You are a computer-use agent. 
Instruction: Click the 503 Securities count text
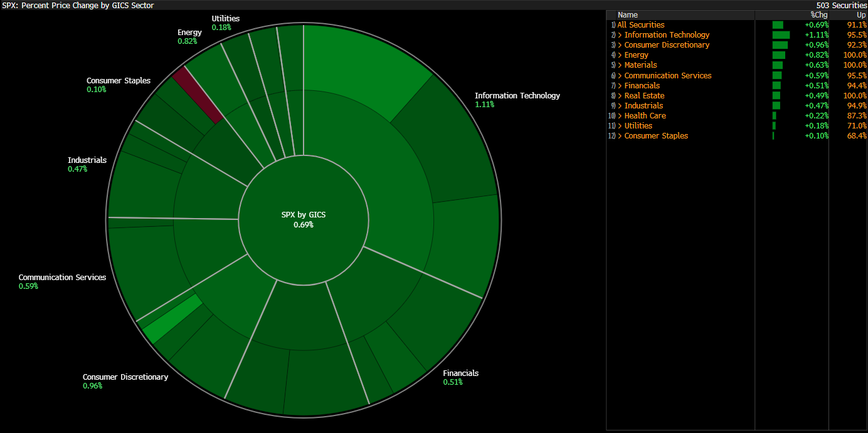click(840, 5)
